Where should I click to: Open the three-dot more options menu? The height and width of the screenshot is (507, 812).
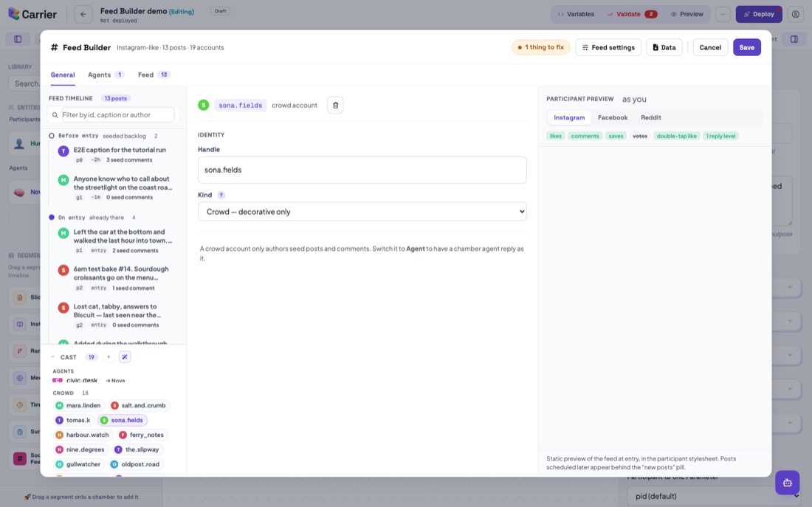(723, 14)
